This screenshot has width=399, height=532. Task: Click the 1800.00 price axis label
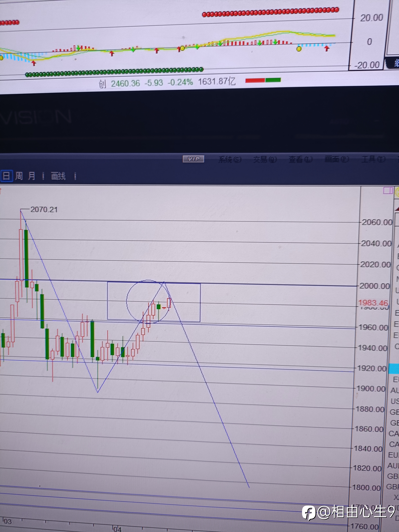point(366,487)
